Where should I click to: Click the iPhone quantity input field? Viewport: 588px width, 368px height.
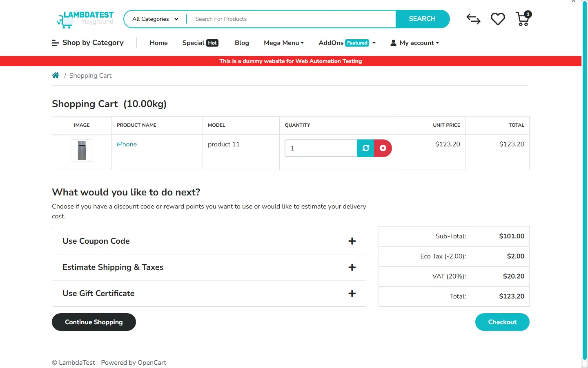pos(321,148)
